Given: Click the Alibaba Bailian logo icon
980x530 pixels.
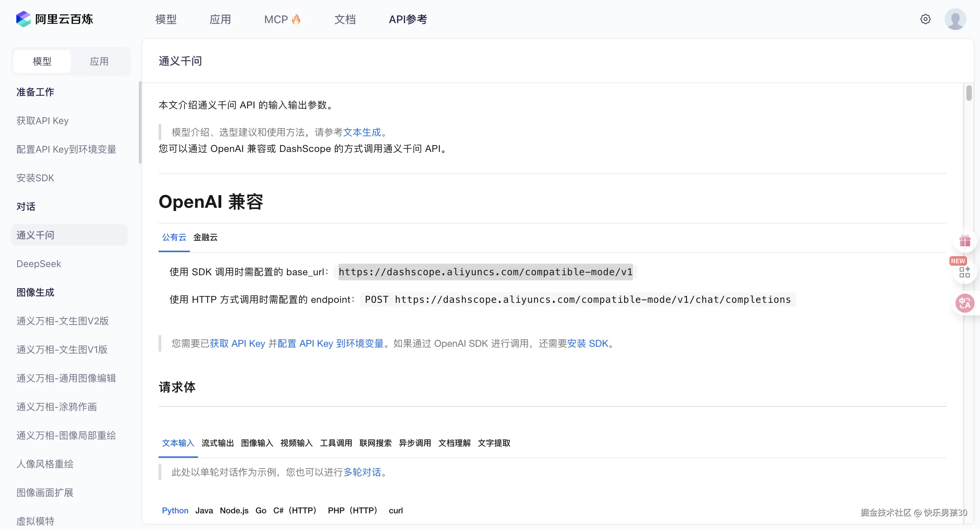Looking at the screenshot, I should (23, 19).
